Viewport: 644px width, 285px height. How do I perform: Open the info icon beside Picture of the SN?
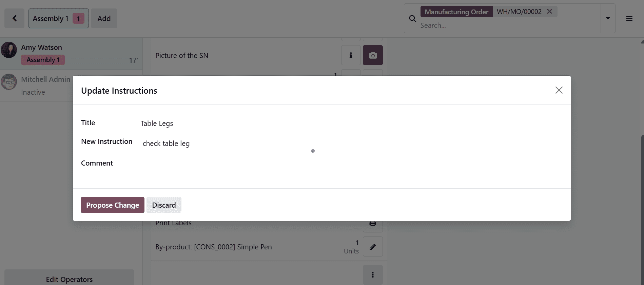pos(351,55)
